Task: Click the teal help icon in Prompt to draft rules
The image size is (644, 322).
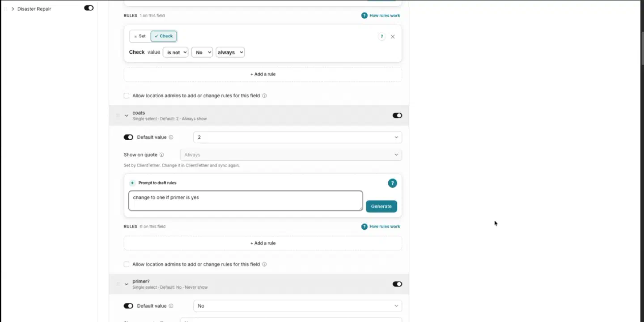Action: coord(392,183)
